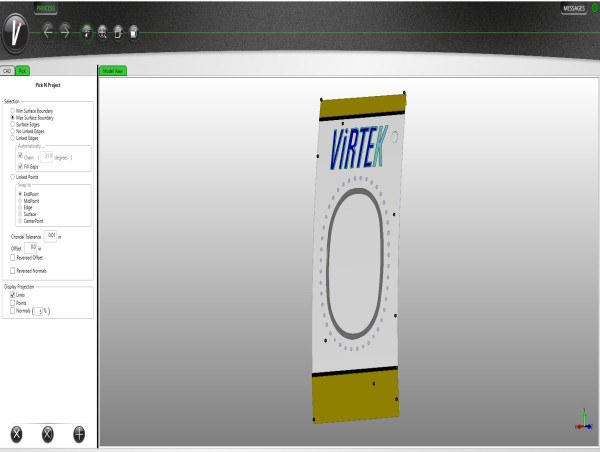Click the magnifier process step icon

[103, 33]
